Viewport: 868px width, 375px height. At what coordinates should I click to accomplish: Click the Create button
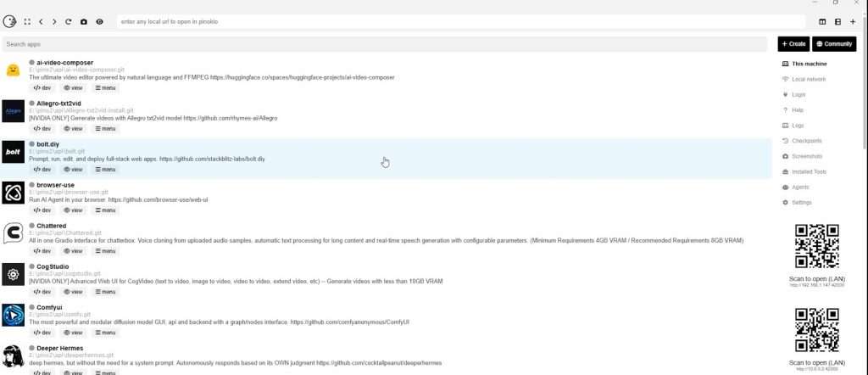793,44
